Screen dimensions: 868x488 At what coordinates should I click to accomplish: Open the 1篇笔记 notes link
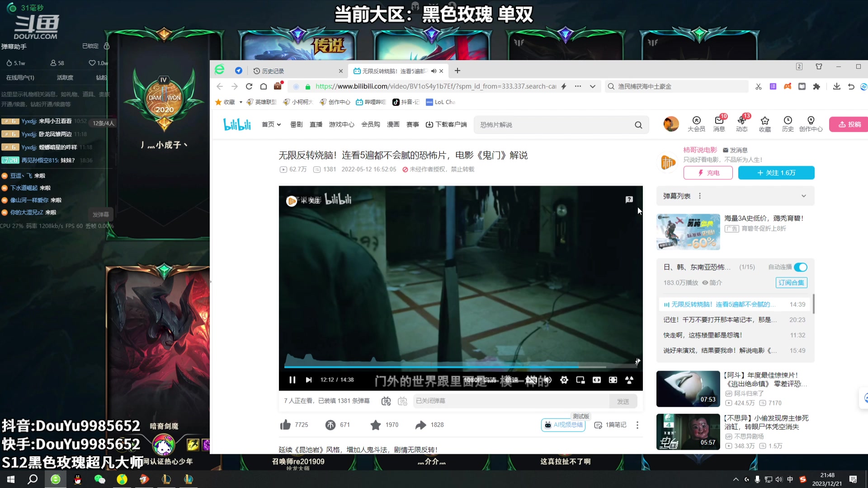[x=610, y=425]
